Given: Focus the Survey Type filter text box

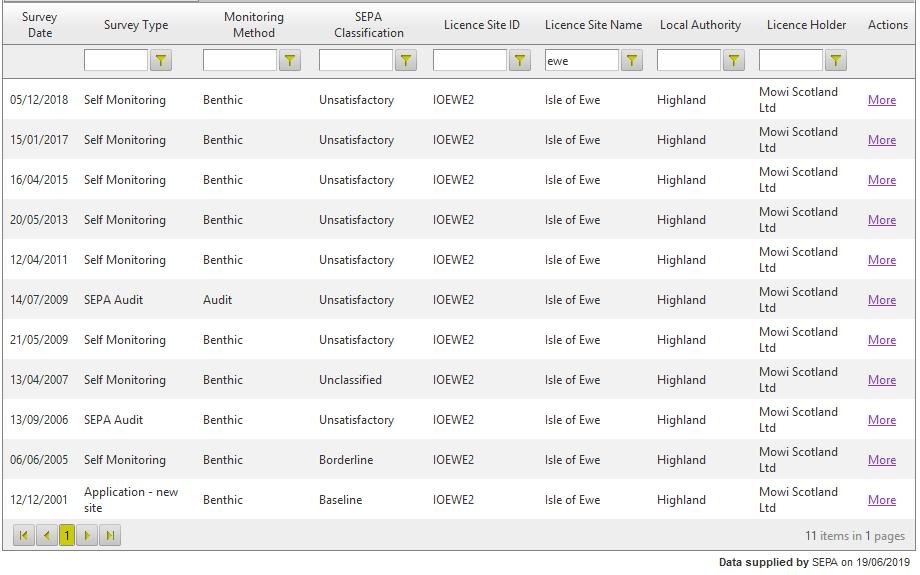Looking at the screenshot, I should tap(115, 61).
